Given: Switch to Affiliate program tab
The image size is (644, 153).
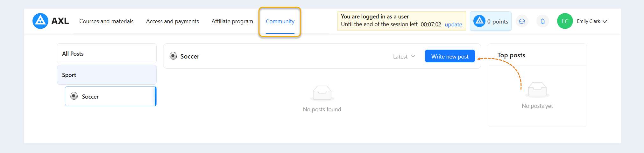Looking at the screenshot, I should tap(232, 21).
